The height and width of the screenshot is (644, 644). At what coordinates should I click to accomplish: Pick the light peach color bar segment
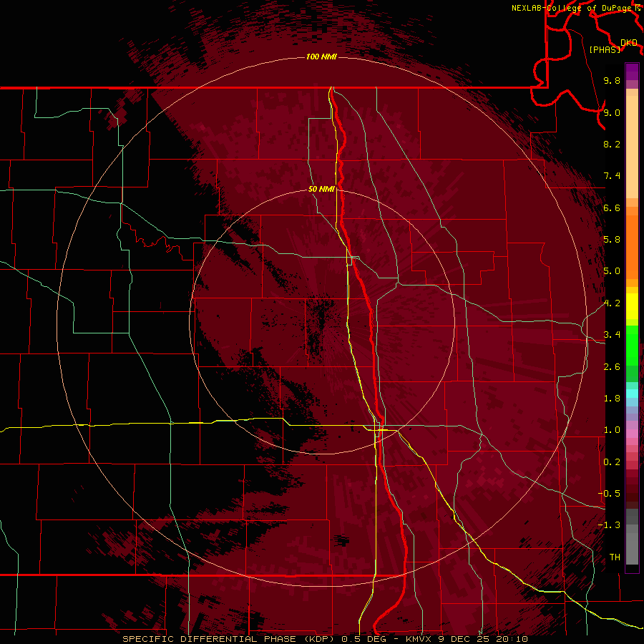pyautogui.click(x=632, y=147)
